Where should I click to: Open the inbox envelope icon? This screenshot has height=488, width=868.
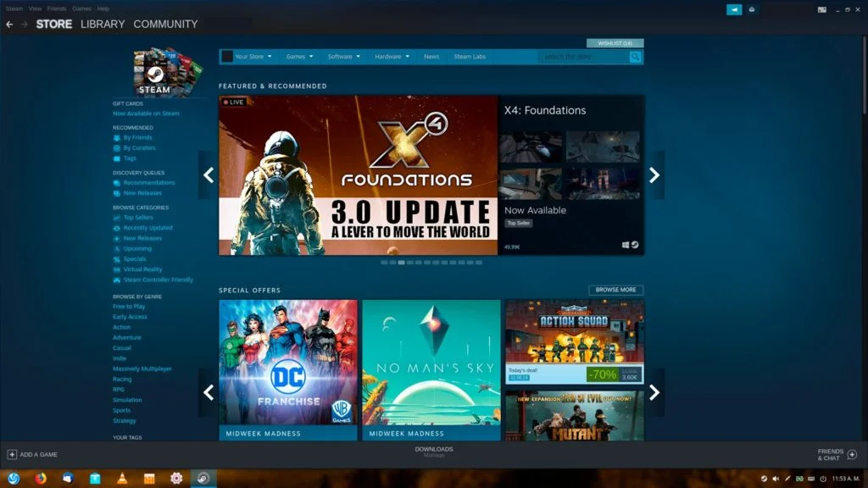[x=752, y=9]
